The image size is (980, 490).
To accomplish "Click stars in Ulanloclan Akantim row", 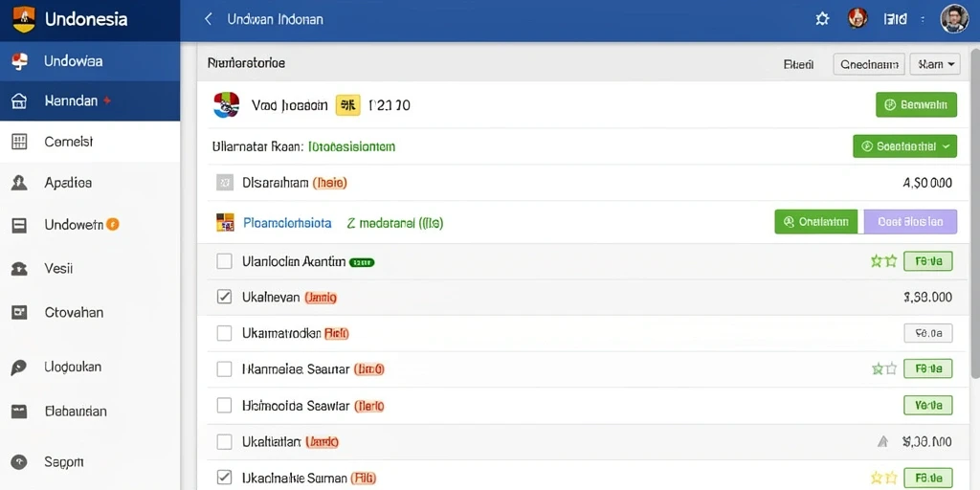I will coord(883,261).
